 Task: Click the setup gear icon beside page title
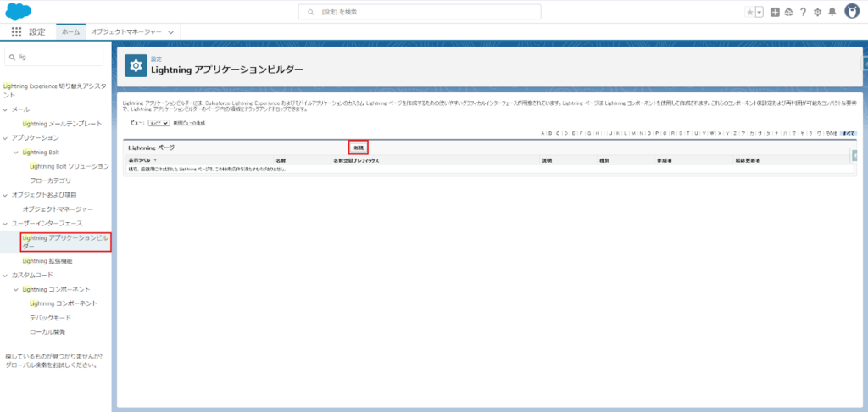pyautogui.click(x=136, y=65)
